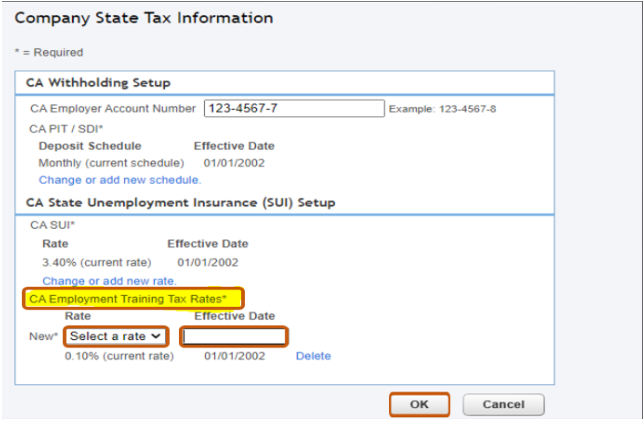Screen dimensions: 644x428
Task: Click the Company State Tax Information title
Action: 144,18
